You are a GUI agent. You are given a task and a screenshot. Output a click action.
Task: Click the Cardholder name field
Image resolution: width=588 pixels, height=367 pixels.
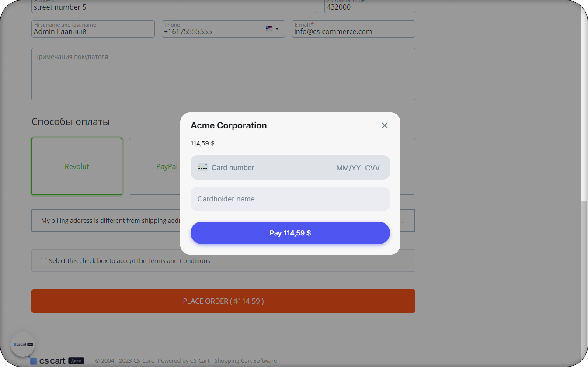(x=290, y=199)
